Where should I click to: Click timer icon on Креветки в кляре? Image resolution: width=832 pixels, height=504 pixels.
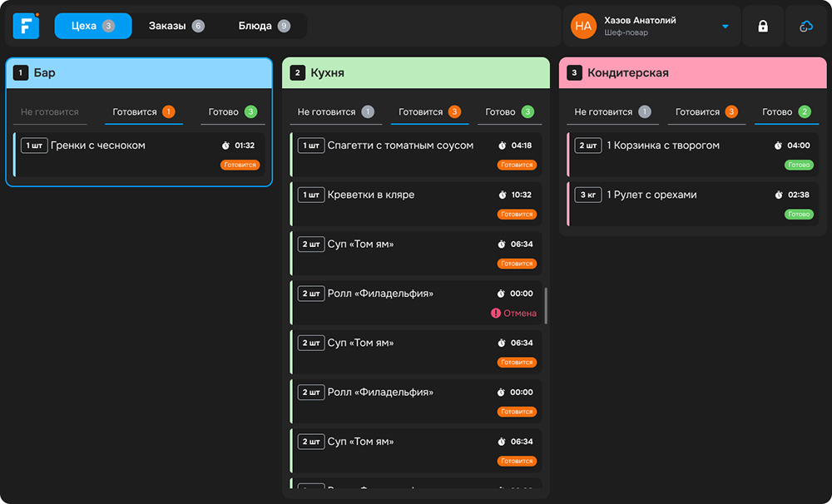pyautogui.click(x=502, y=195)
